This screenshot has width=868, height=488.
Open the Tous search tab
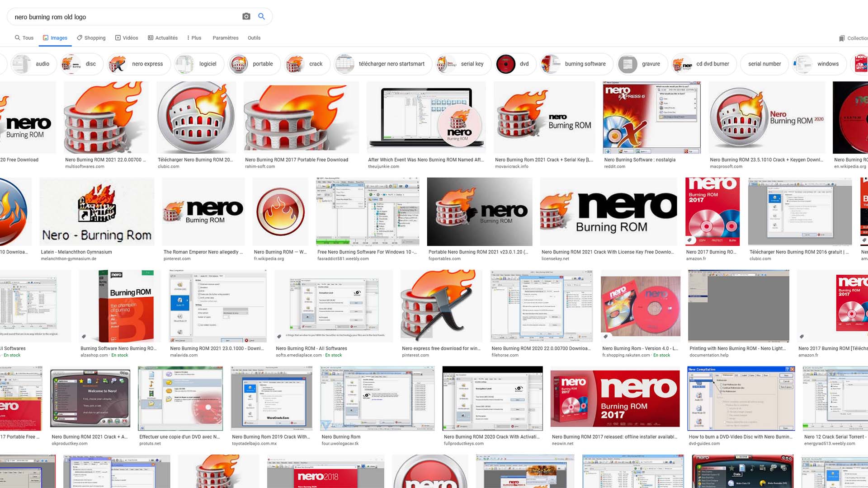coord(24,38)
